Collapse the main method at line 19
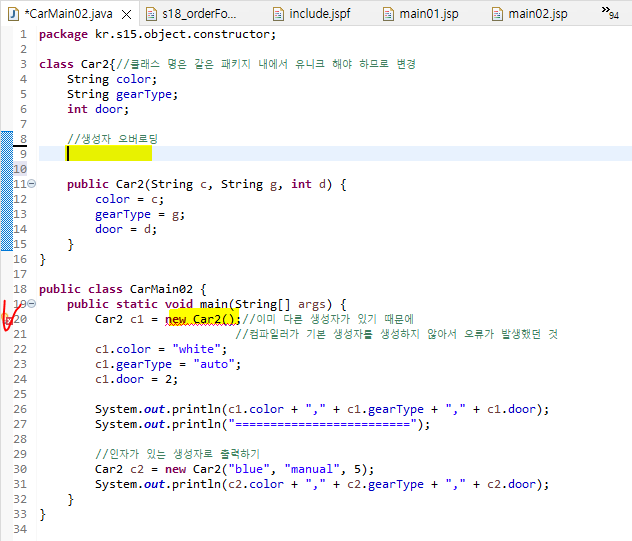 click(x=32, y=304)
